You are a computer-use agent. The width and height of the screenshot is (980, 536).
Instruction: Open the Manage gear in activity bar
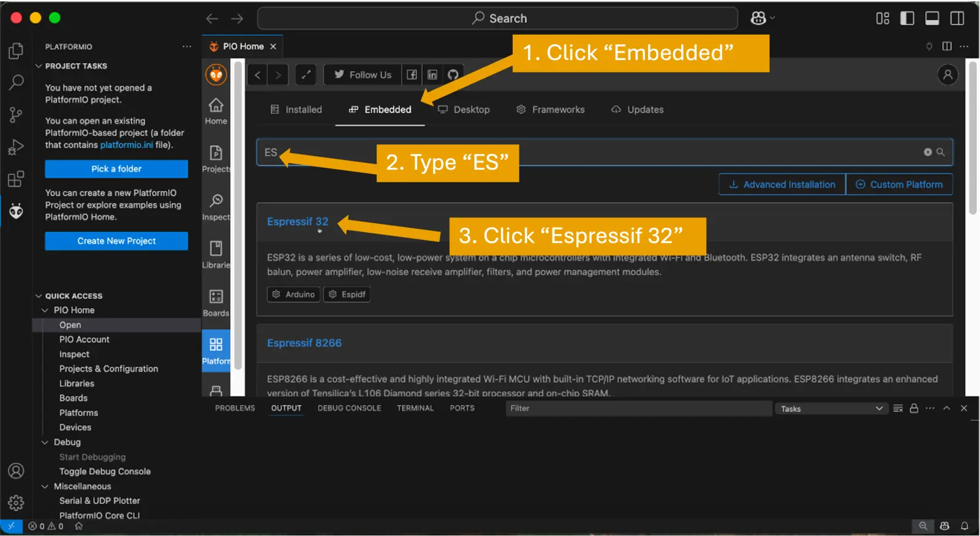point(16,503)
